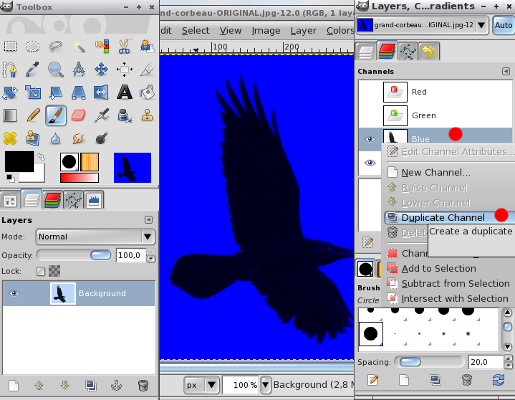
Task: Select the Bucket Fill tool
Action: [x=147, y=92]
